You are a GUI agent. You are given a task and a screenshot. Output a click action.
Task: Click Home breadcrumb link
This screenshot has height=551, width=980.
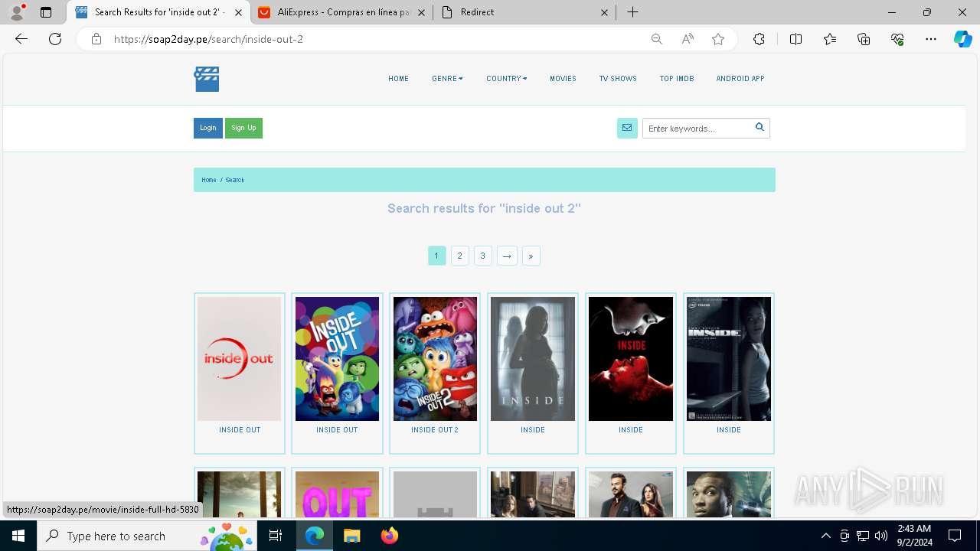click(x=209, y=180)
